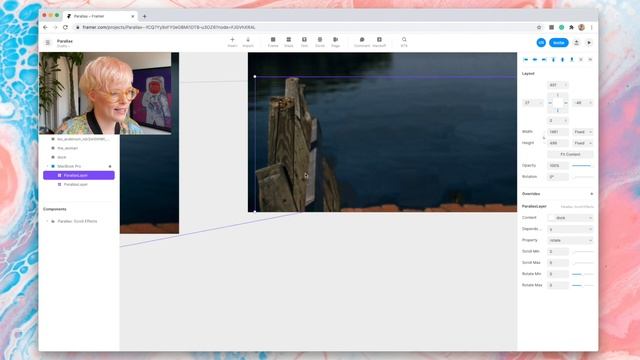Viewport: 640px width, 360px height.
Task: Go back in browser history
Action: tap(45, 27)
